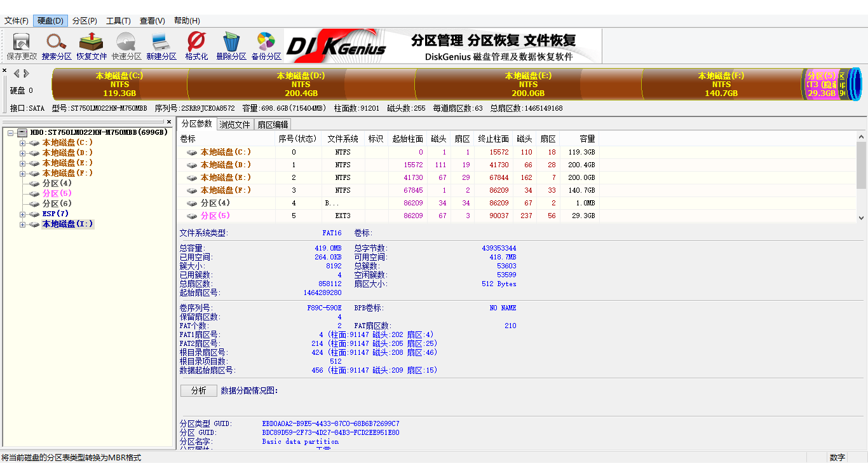Switch to the 浏览文件 tab
The height and width of the screenshot is (468, 868).
[x=235, y=125]
